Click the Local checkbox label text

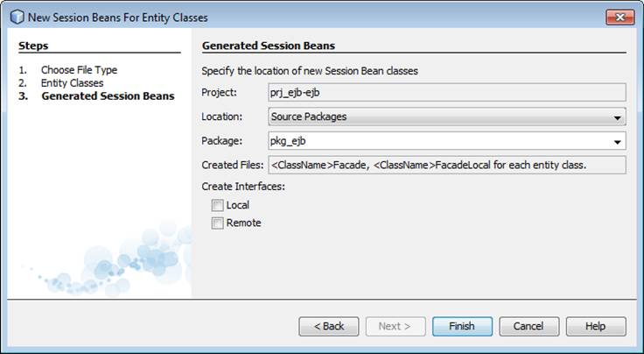point(238,205)
